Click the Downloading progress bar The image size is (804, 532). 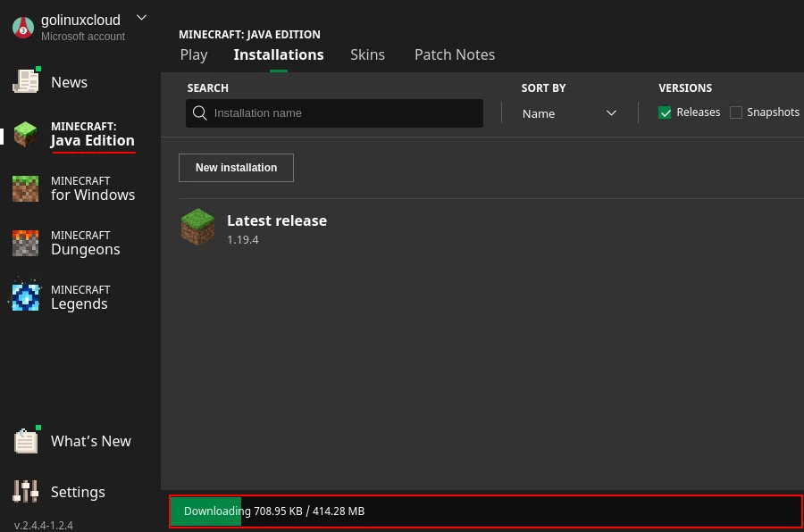(x=486, y=511)
